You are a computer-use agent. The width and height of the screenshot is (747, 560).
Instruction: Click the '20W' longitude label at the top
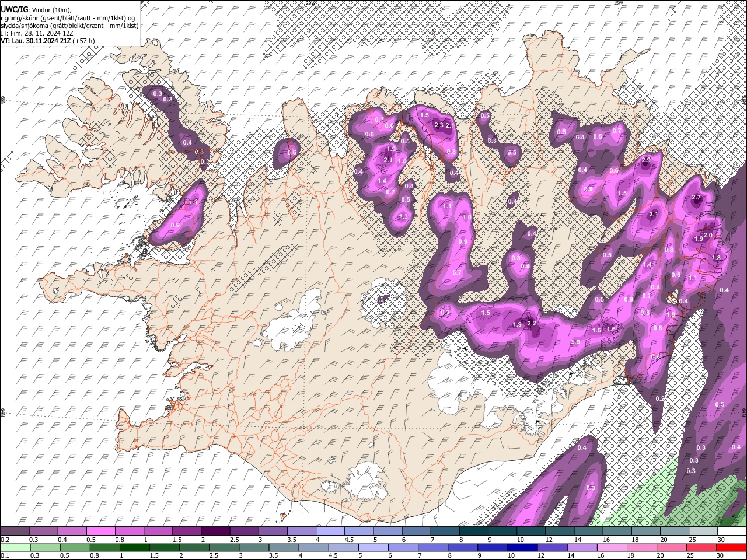pos(310,2)
